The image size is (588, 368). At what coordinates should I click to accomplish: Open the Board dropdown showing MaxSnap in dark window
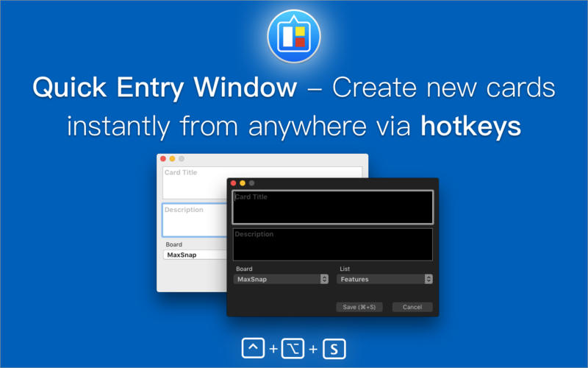coord(281,279)
